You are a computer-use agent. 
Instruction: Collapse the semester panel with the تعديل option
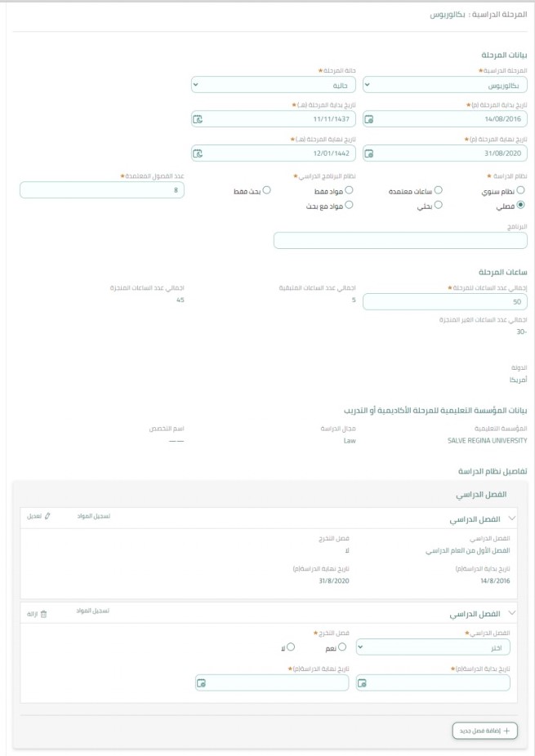click(x=512, y=518)
